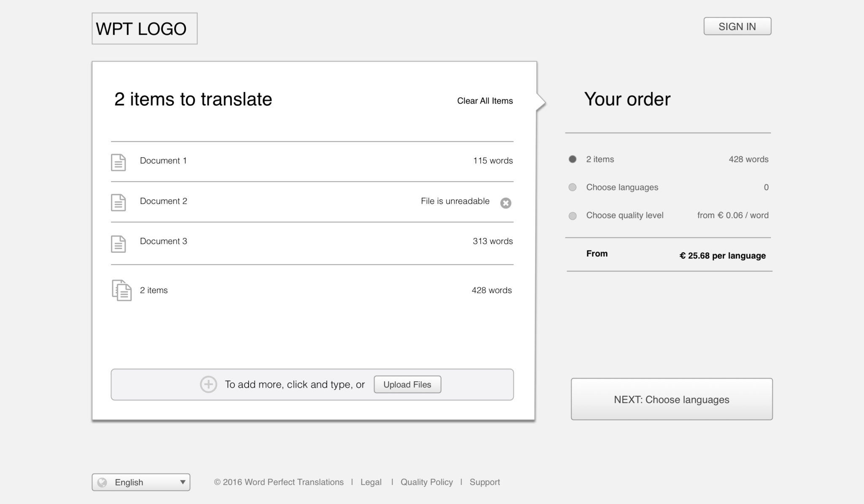The width and height of the screenshot is (864, 504).
Task: Open the Quality Policy footer link
Action: point(427,482)
